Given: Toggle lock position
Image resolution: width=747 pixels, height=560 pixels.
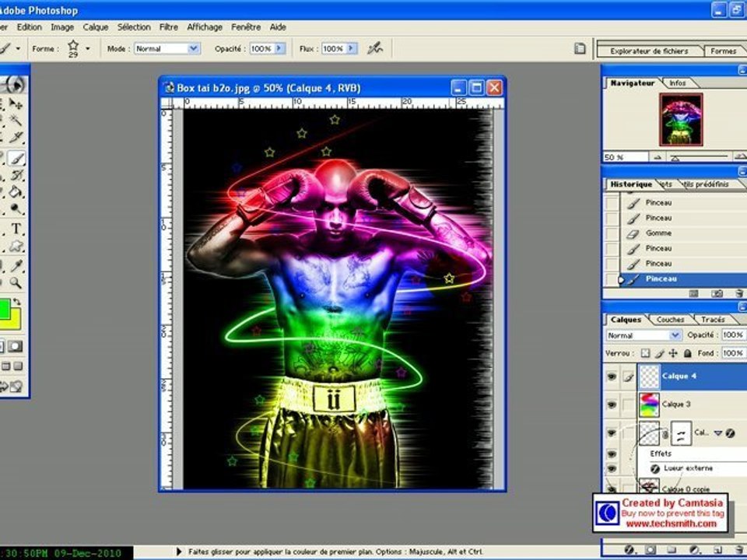Looking at the screenshot, I should (x=672, y=353).
